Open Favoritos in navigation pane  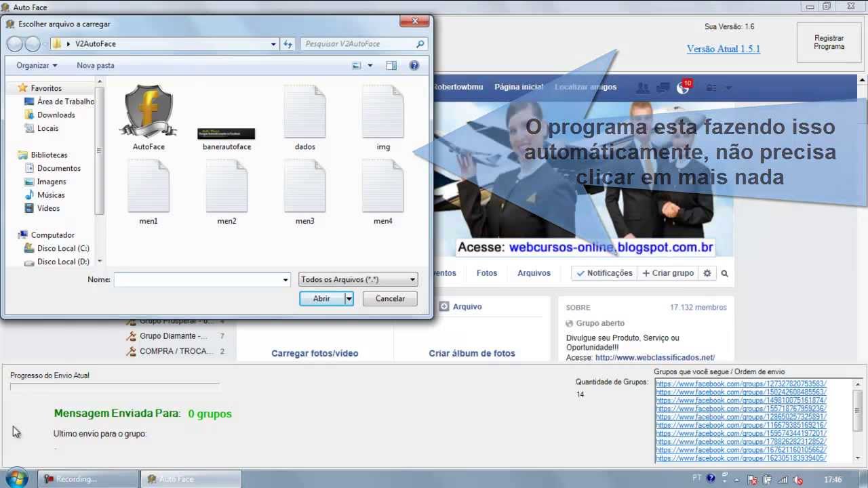pos(46,88)
